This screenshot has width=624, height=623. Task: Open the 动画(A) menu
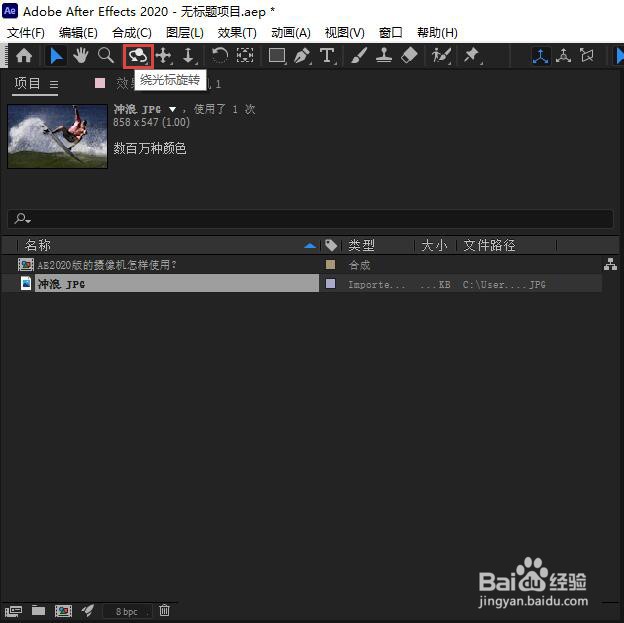coord(291,33)
